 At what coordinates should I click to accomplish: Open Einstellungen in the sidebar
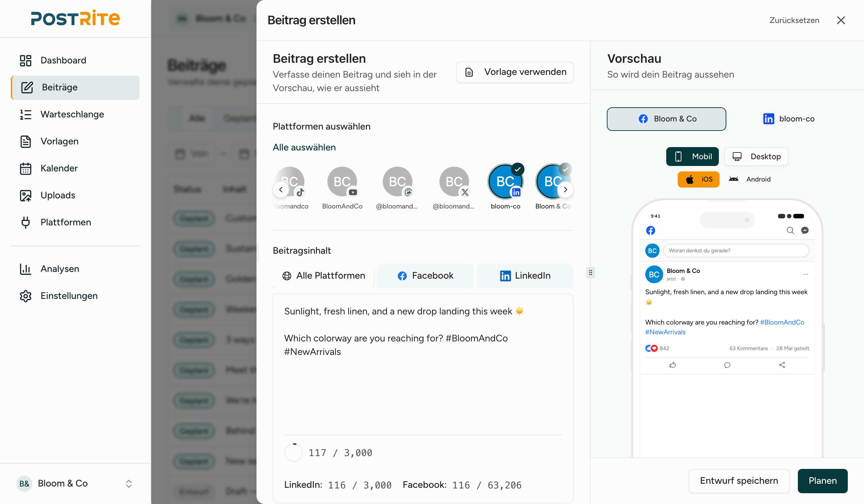[x=75, y=296]
